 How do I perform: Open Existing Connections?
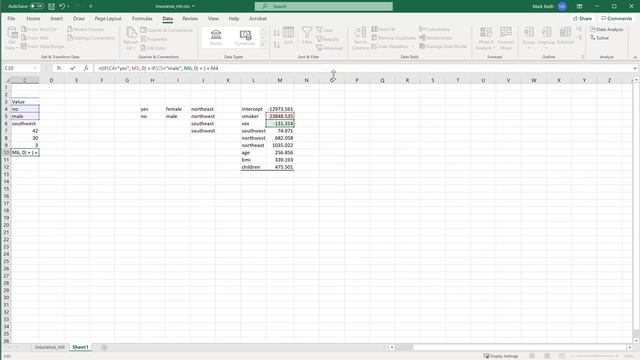pos(91,38)
